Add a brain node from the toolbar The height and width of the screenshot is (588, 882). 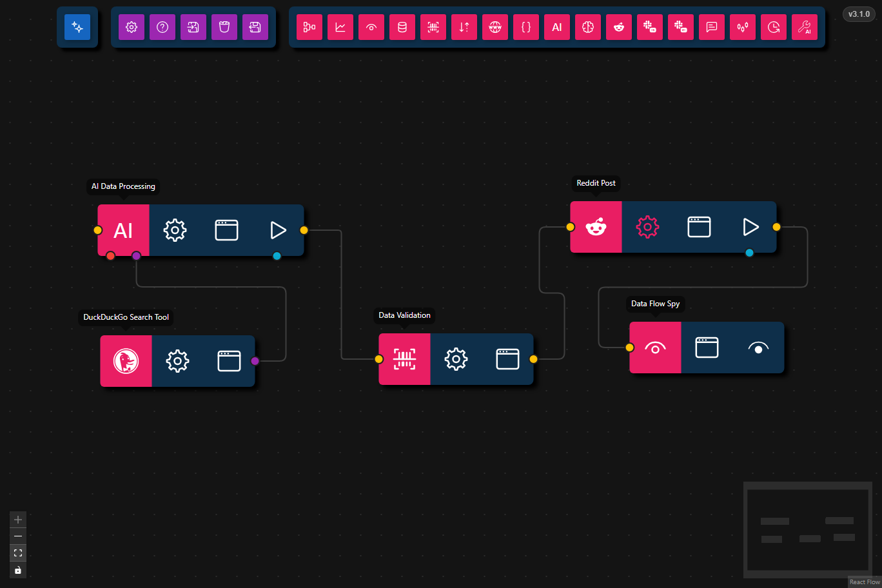[x=588, y=27]
